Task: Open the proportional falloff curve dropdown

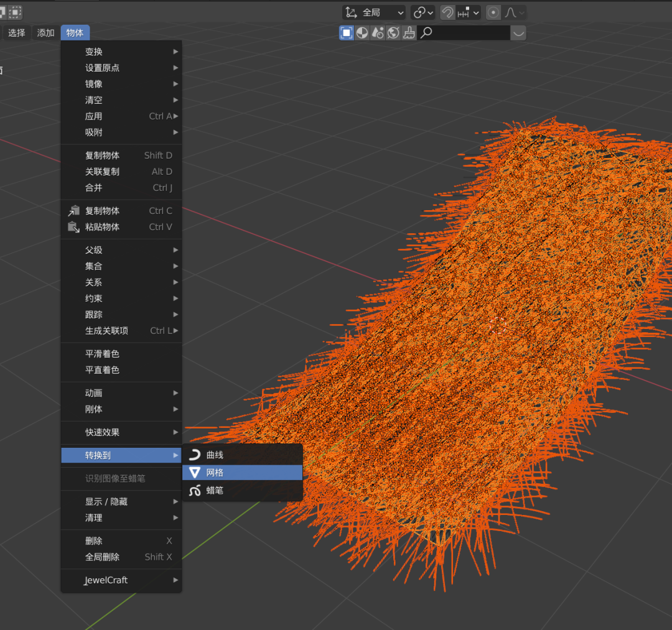Action: pos(514,13)
